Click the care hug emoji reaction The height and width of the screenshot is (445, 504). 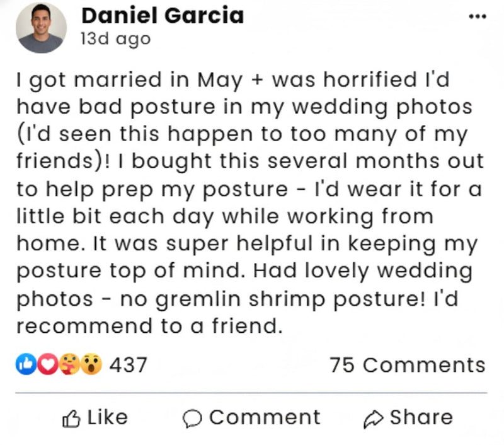70,365
